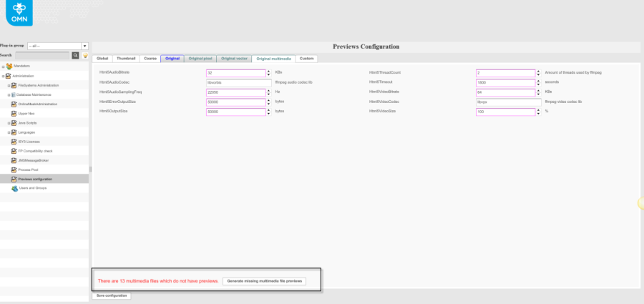Click the Mandators people icon
The width and height of the screenshot is (644, 304).
(9, 66)
